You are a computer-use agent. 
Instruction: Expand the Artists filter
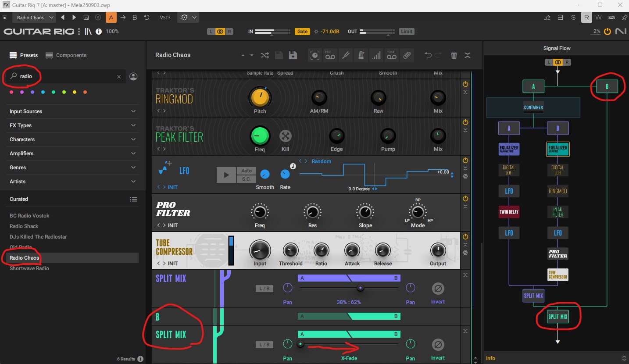[73, 182]
